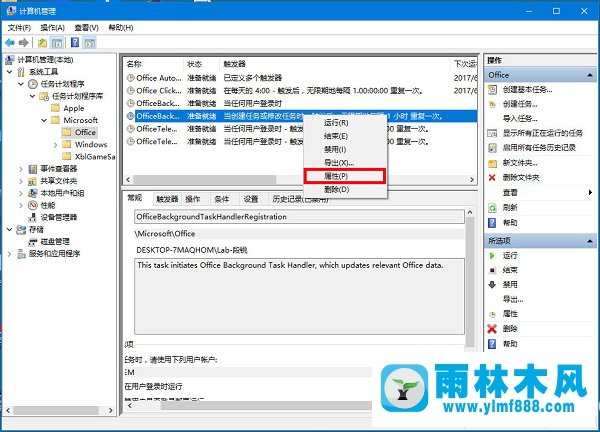Click the green 刷新 icon
The image size is (600, 432).
492,208
